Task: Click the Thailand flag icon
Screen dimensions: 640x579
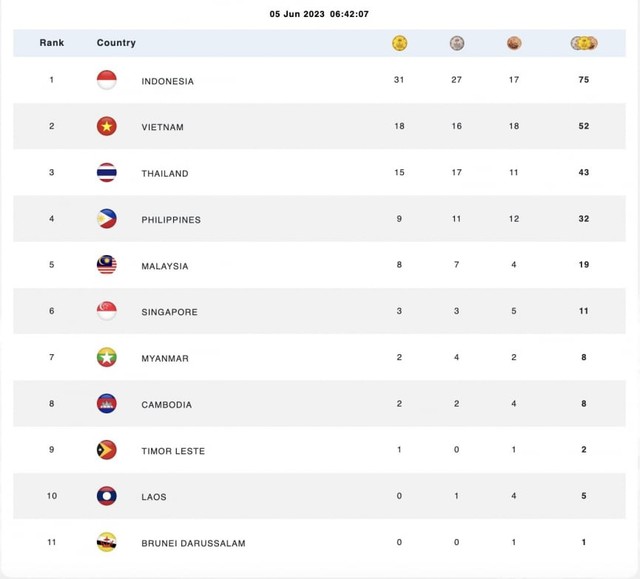Action: (x=107, y=172)
